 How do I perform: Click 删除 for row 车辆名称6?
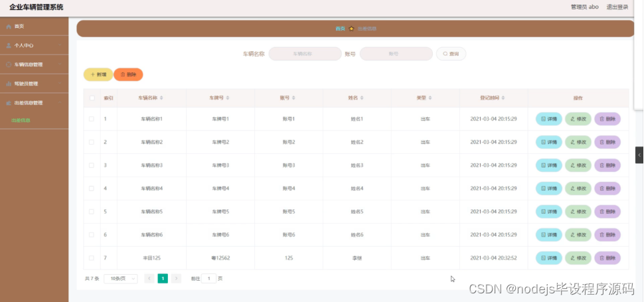pyautogui.click(x=607, y=235)
